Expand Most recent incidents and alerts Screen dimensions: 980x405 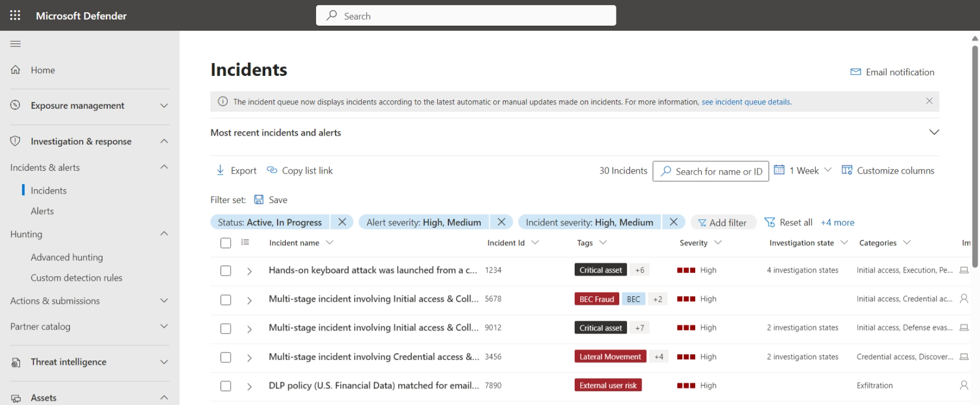934,132
